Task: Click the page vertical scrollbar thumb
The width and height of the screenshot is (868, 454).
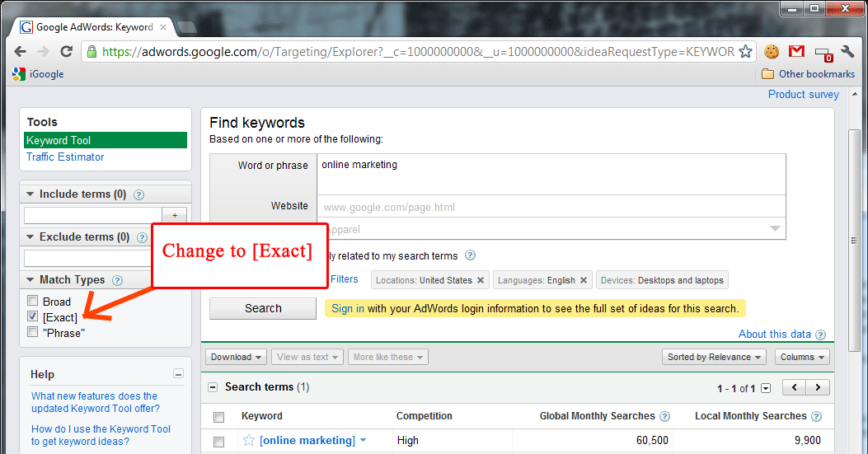Action: [855, 240]
